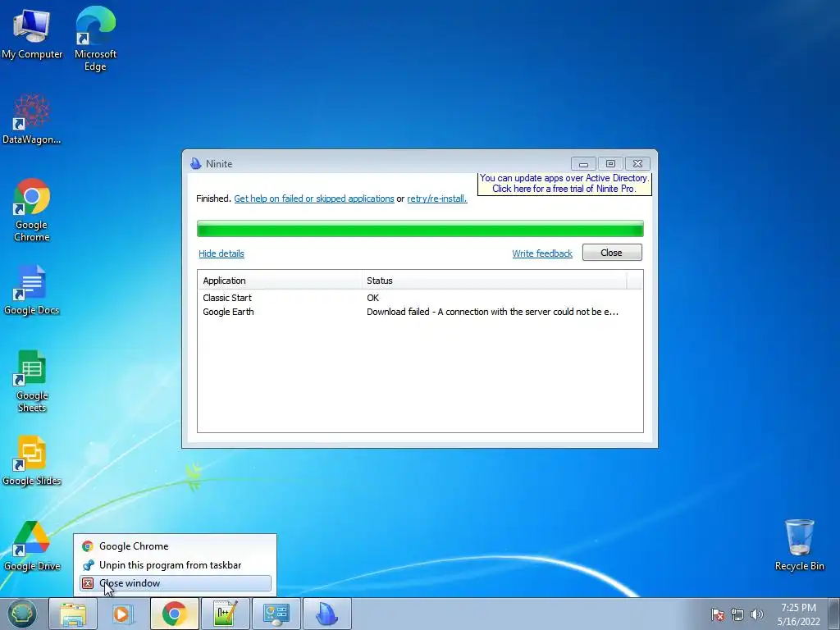The width and height of the screenshot is (840, 630).
Task: Click Ninite title bar icon
Action: pos(195,163)
